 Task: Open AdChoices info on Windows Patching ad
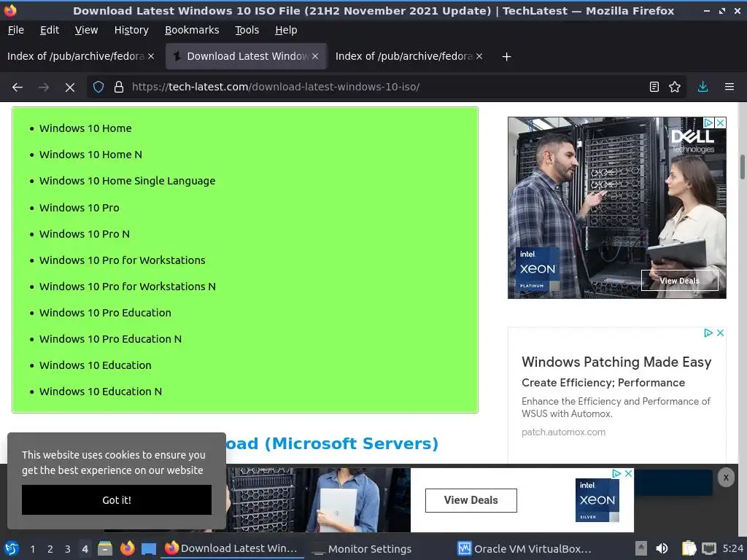(708, 332)
